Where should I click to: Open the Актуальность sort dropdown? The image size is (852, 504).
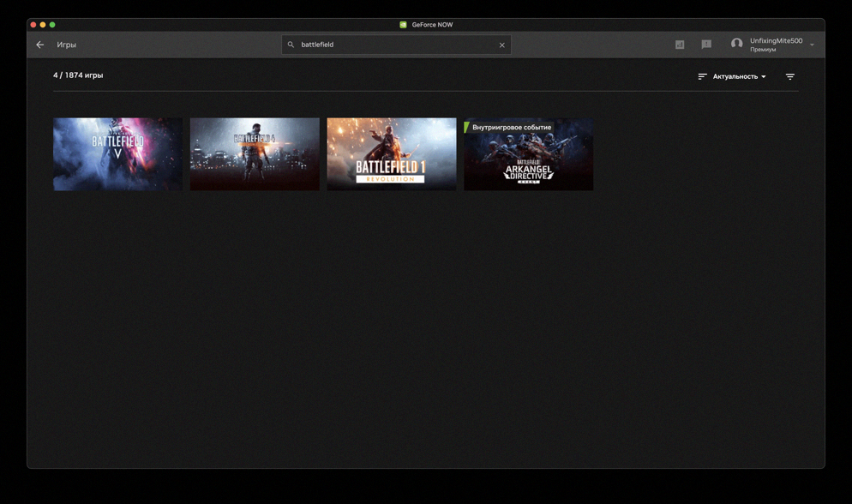[739, 76]
